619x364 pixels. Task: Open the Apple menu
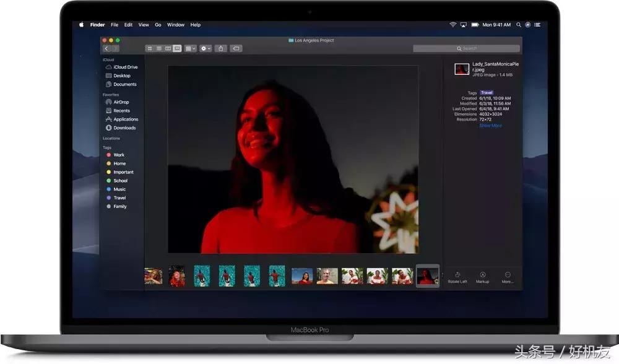coord(81,25)
